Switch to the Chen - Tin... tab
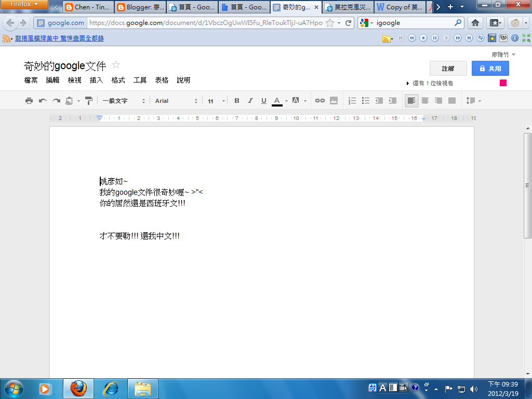 pyautogui.click(x=88, y=7)
